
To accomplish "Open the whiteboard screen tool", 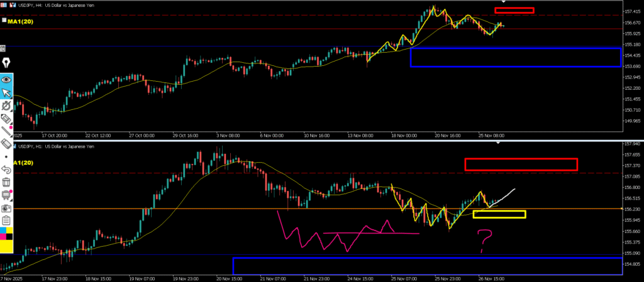I will click(6, 195).
